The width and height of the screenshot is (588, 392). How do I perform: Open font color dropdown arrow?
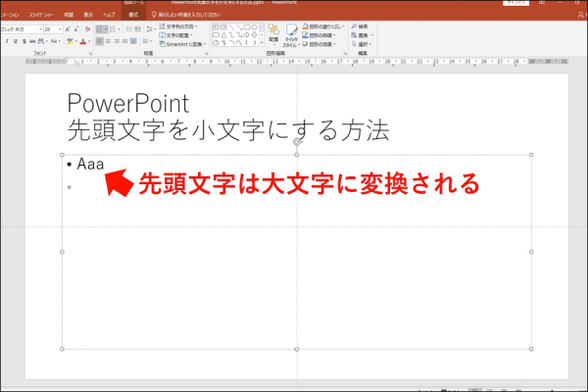click(x=89, y=41)
